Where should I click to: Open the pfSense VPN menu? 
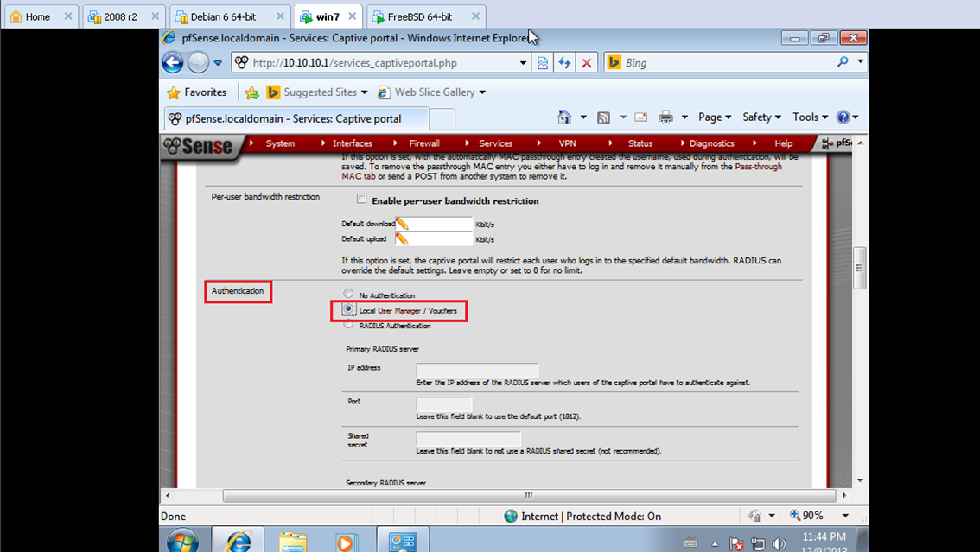[568, 143]
